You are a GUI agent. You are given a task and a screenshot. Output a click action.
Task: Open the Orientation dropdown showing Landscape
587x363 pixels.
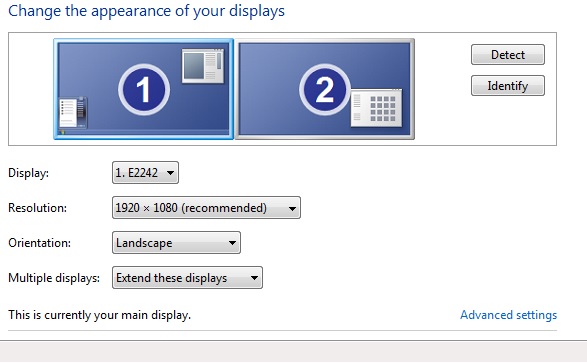click(176, 242)
